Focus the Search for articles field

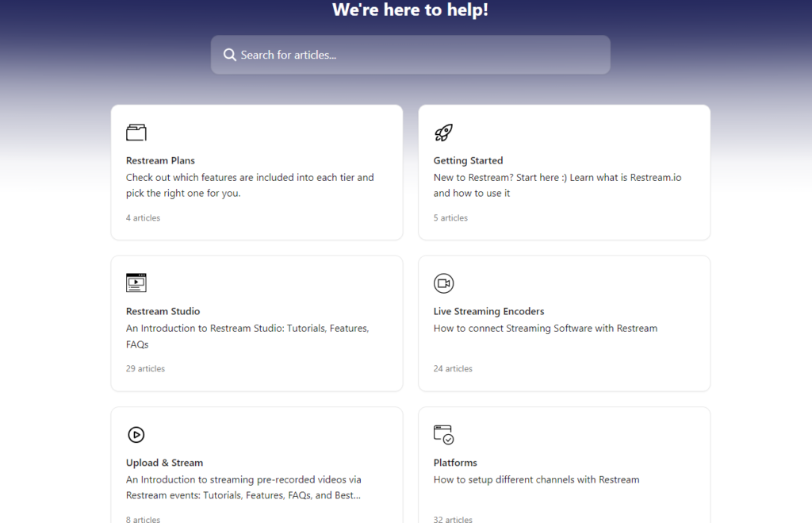click(x=410, y=55)
